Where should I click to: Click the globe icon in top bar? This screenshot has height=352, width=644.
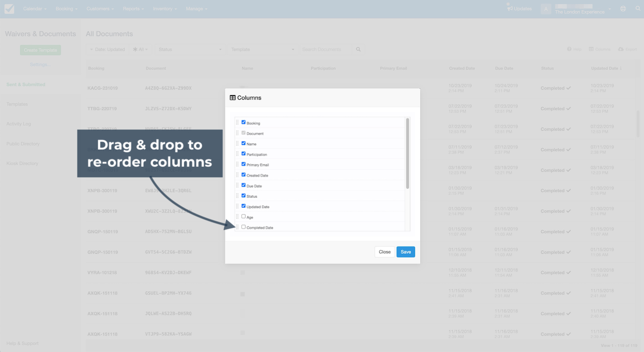(x=623, y=9)
